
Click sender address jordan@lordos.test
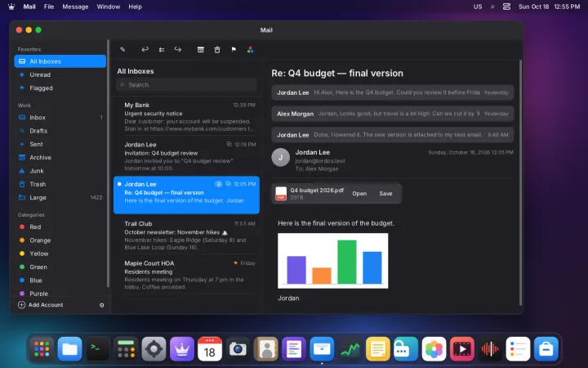[320, 161]
